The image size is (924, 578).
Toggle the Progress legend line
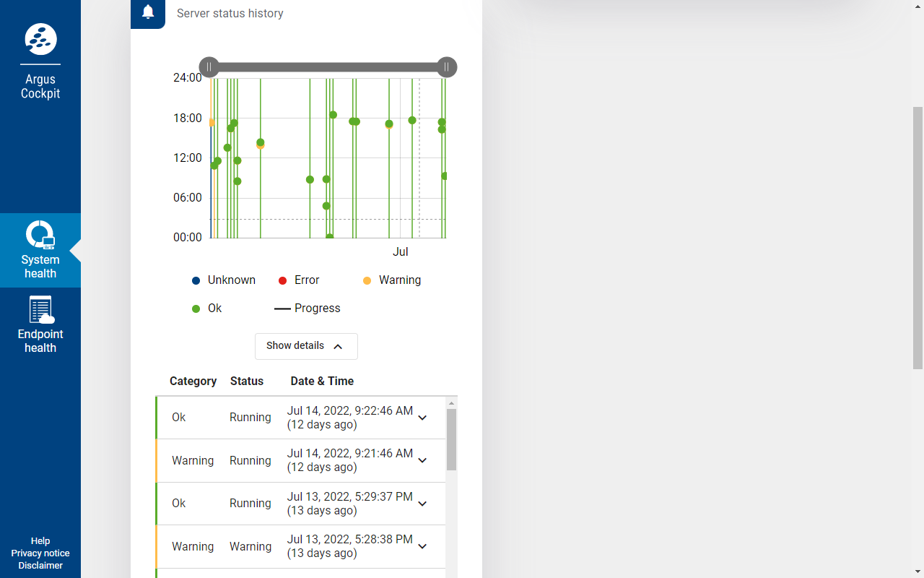308,309
